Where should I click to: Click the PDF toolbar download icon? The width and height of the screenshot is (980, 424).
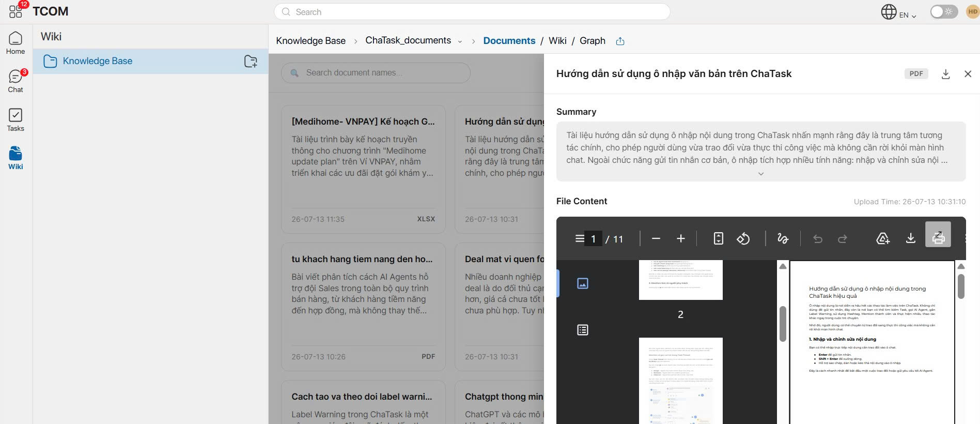(x=910, y=238)
